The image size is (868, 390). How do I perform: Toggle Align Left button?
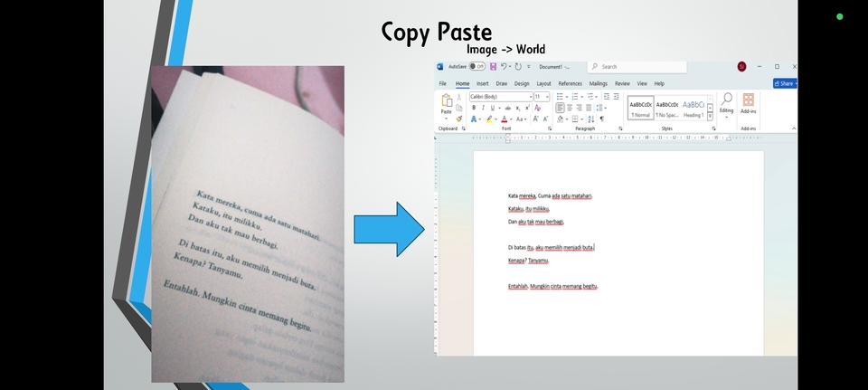tap(560, 108)
